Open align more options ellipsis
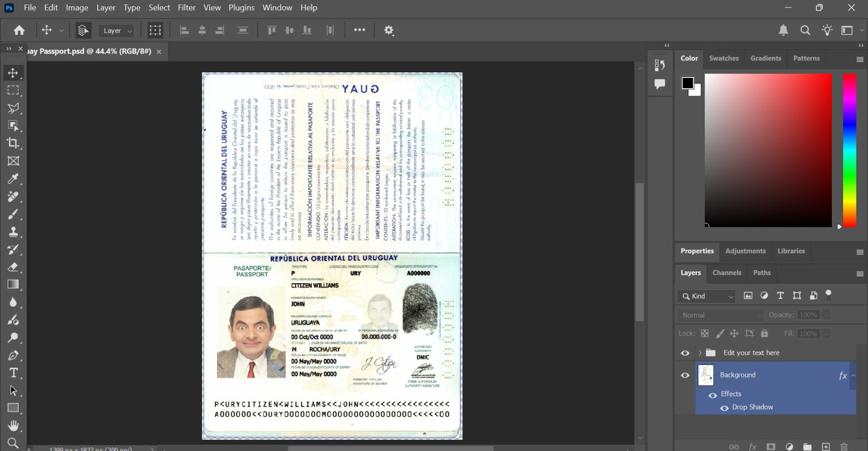This screenshot has height=451, width=868. (359, 31)
